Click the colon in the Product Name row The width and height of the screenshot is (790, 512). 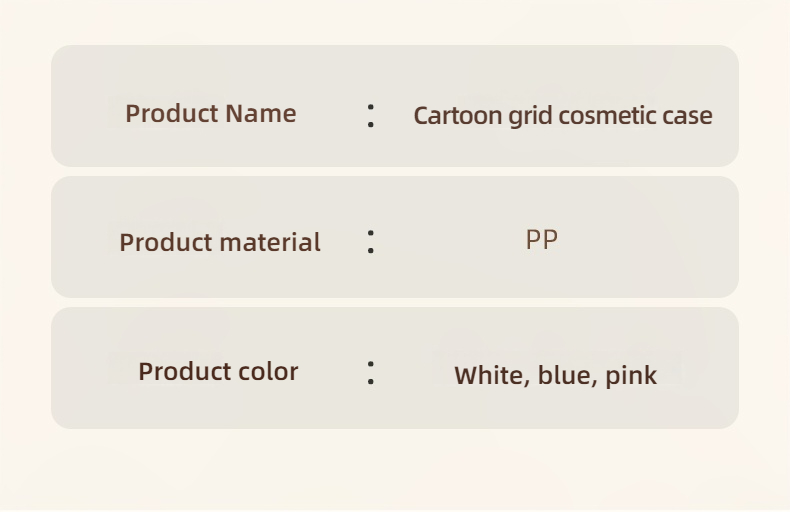(371, 115)
